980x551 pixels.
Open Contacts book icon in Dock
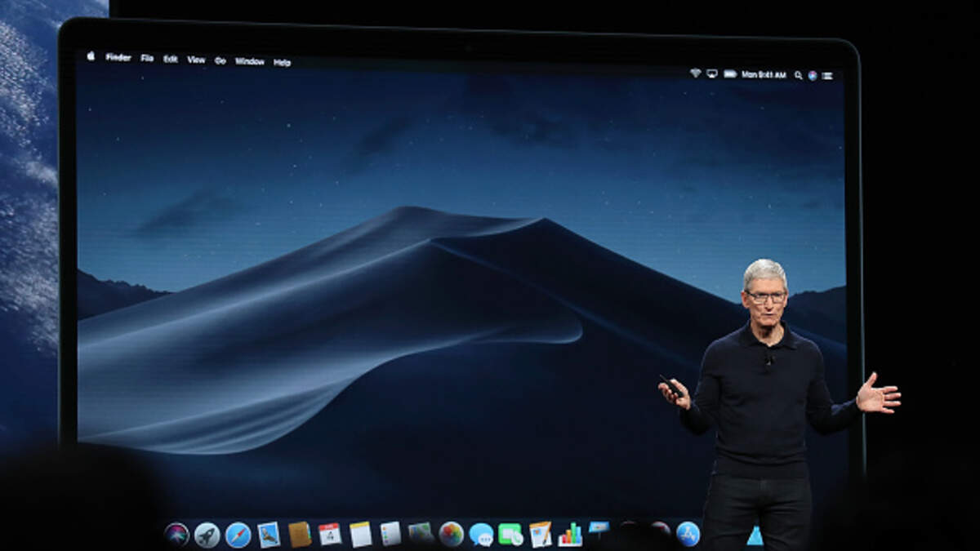tap(300, 535)
